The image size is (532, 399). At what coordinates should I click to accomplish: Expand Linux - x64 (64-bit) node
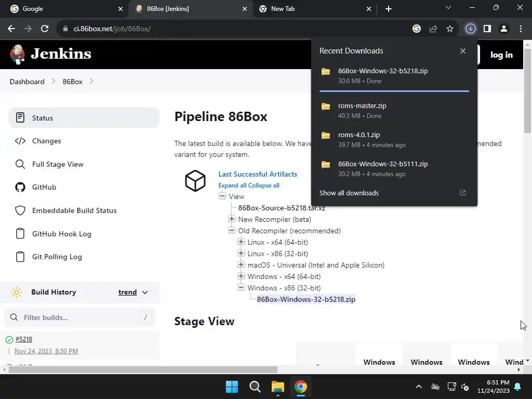(x=241, y=242)
